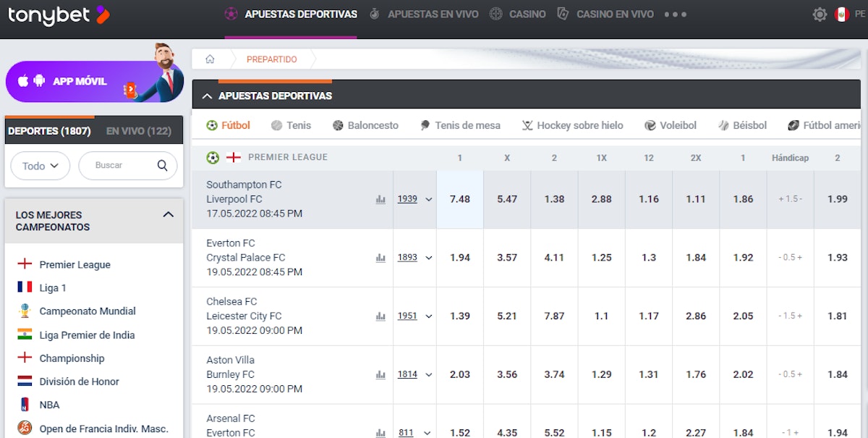Expand 1939 markets for Southampton match

tap(414, 199)
